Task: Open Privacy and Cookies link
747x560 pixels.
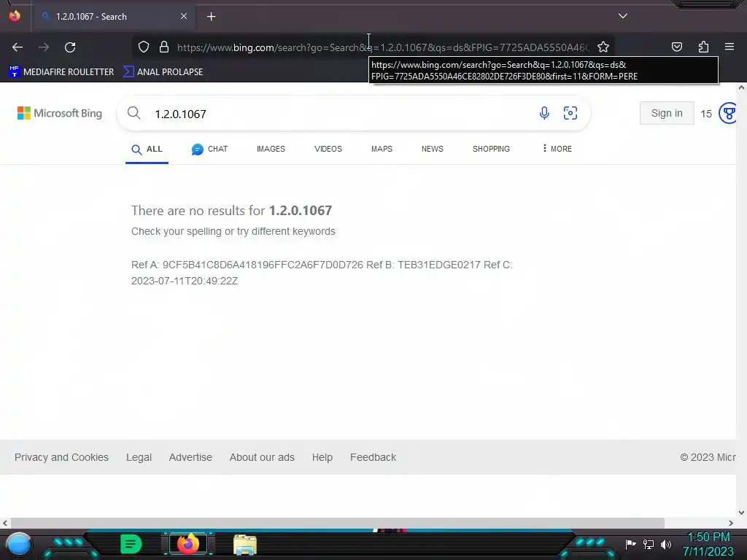Action: [x=61, y=457]
